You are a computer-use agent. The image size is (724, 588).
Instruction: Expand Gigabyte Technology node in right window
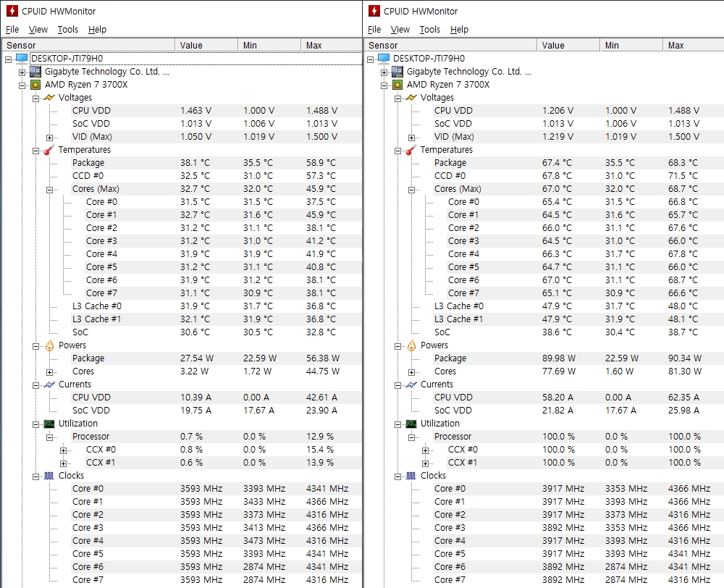384,72
